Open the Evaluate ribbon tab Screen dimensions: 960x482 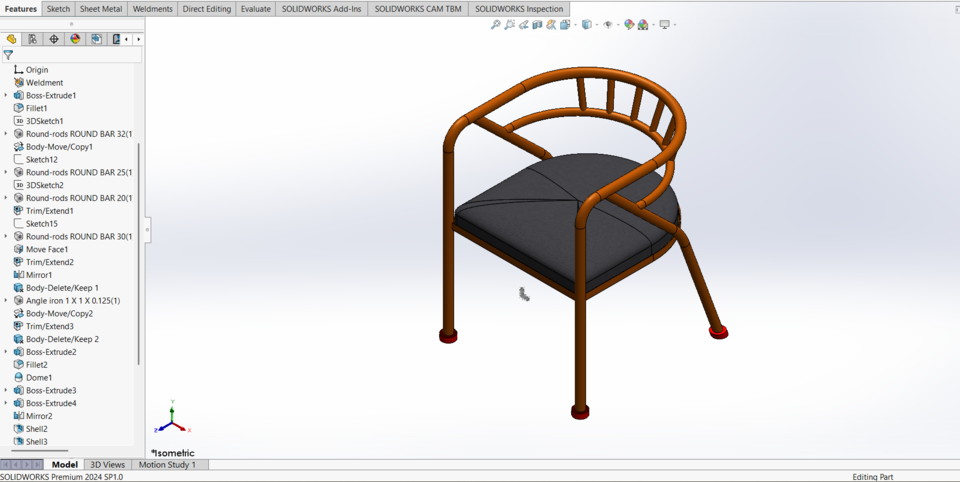click(255, 9)
